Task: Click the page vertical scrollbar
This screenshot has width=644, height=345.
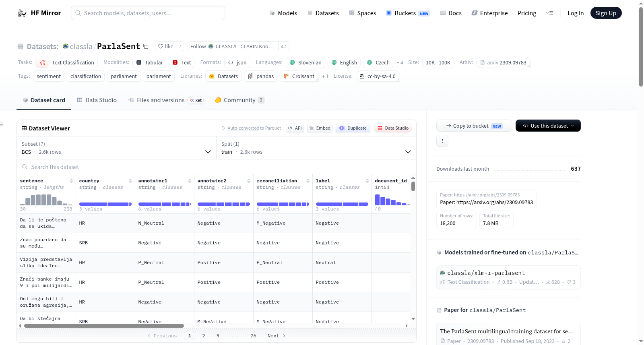Action: (641, 46)
